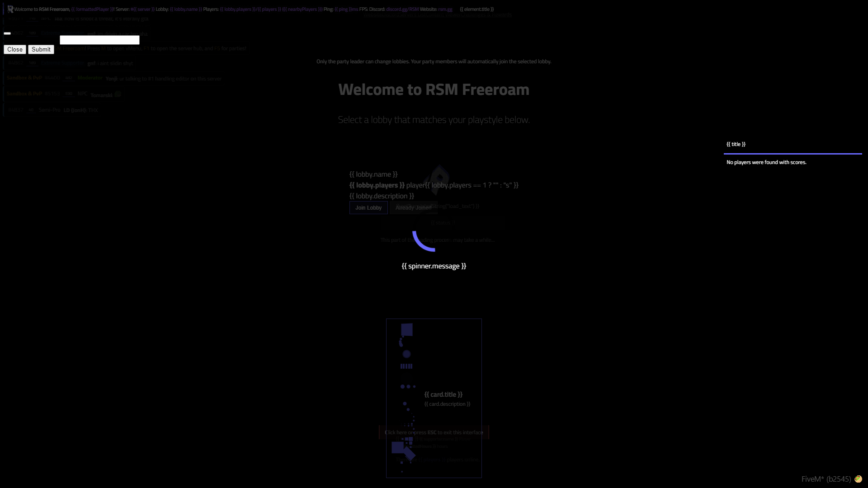Click the large square loader at card top
This screenshot has height=488, width=868.
coord(407,329)
